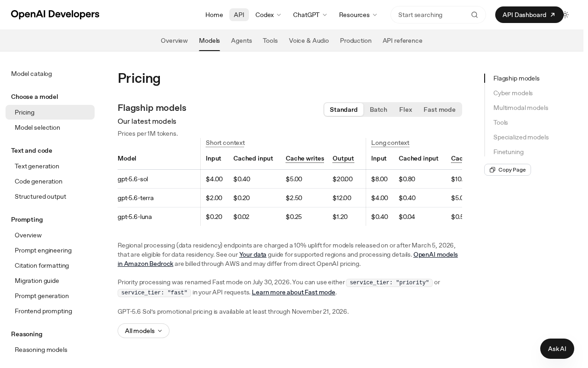Image resolution: width=588 pixels, height=368 pixels.
Task: Click the $1.20 output price cell
Action: pos(340,217)
